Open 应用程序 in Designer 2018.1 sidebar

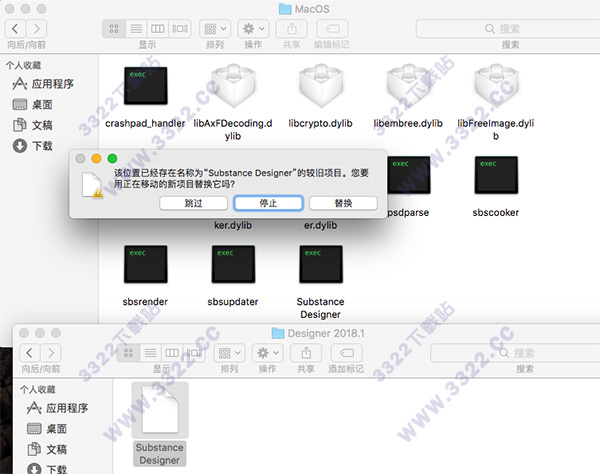point(57,408)
